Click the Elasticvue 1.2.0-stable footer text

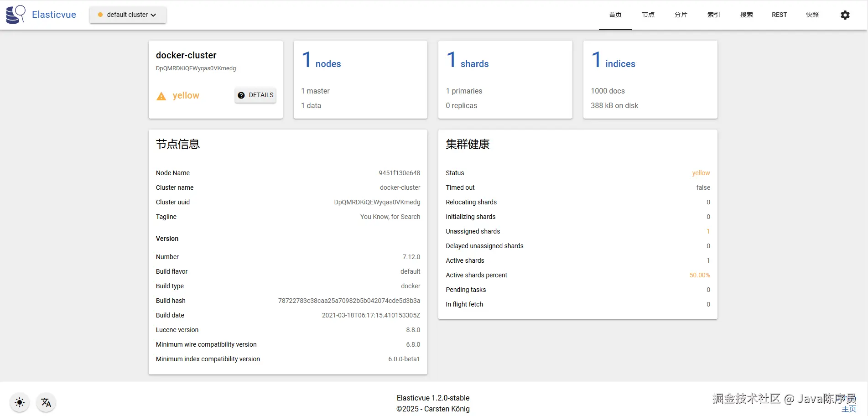[433, 398]
